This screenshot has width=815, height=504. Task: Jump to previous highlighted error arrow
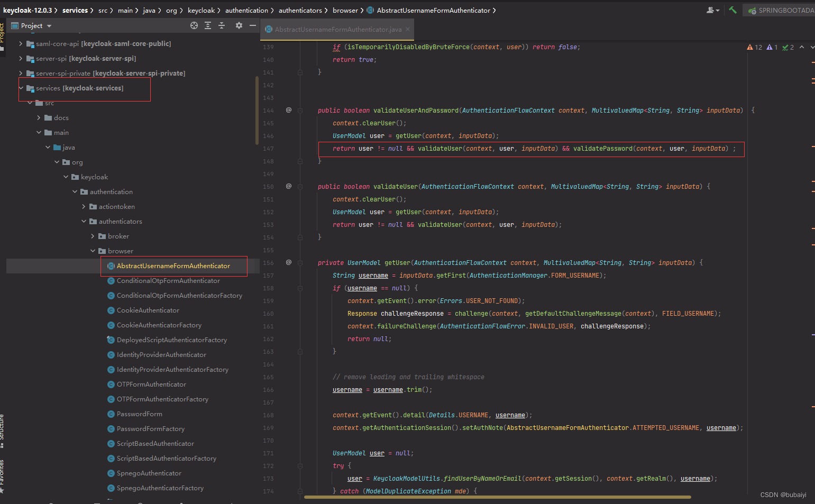click(x=802, y=47)
